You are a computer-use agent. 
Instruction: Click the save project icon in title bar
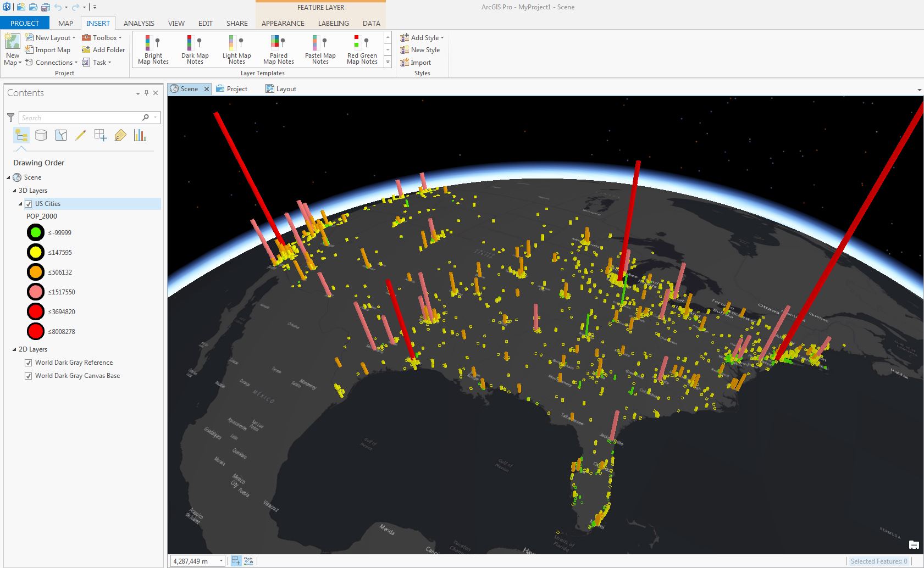tap(46, 7)
